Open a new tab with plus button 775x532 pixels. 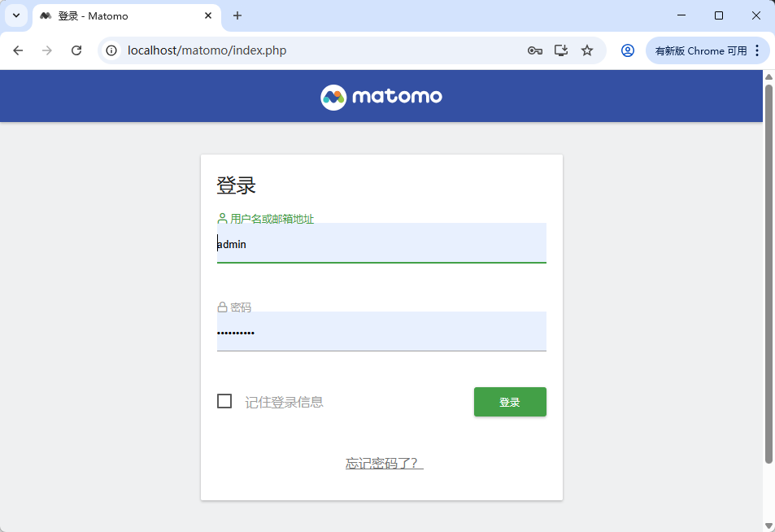click(237, 15)
